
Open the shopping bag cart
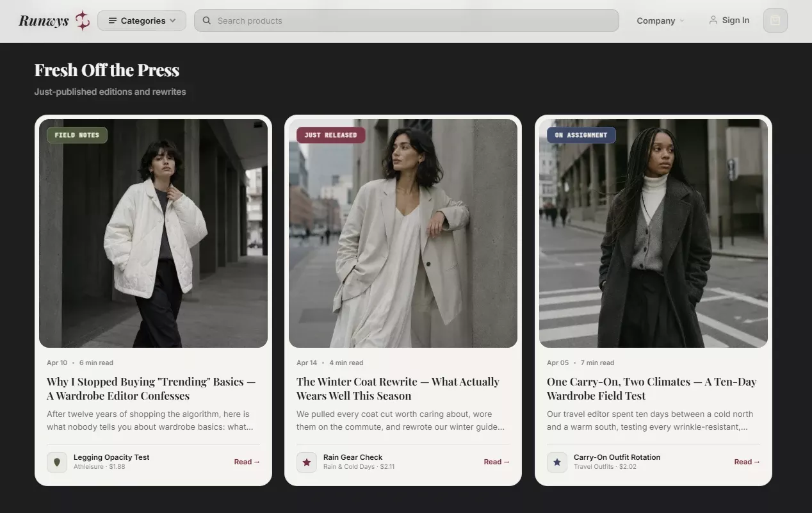click(775, 20)
